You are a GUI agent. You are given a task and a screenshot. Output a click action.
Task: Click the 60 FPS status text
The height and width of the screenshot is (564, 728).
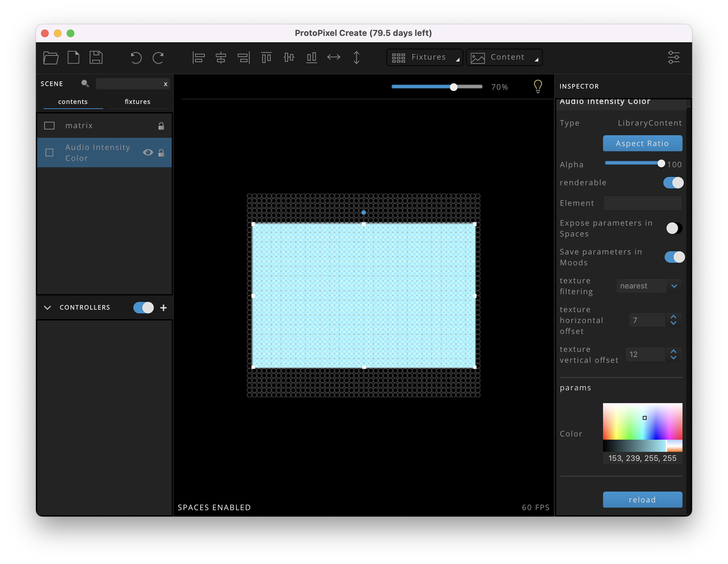click(535, 507)
